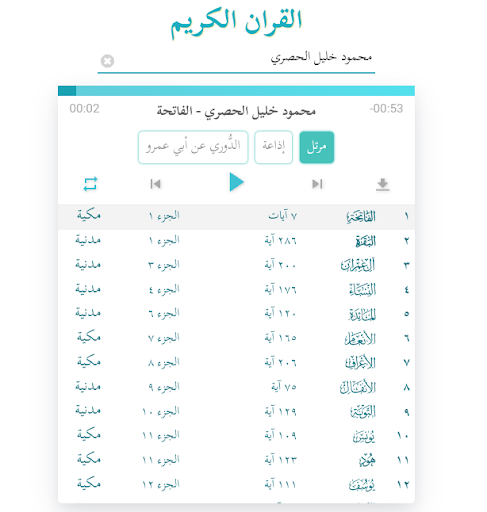Start playback with the play button
Screen dimensions: 487x512
pos(236,182)
